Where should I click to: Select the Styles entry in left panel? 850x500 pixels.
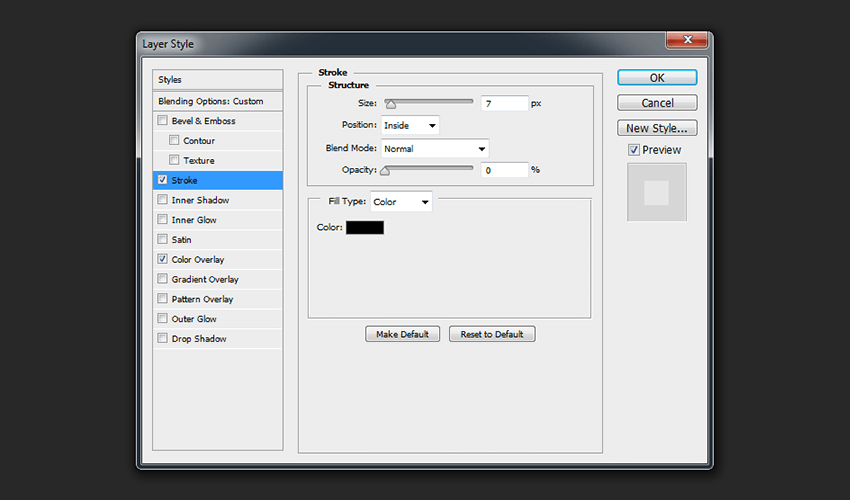click(x=170, y=79)
